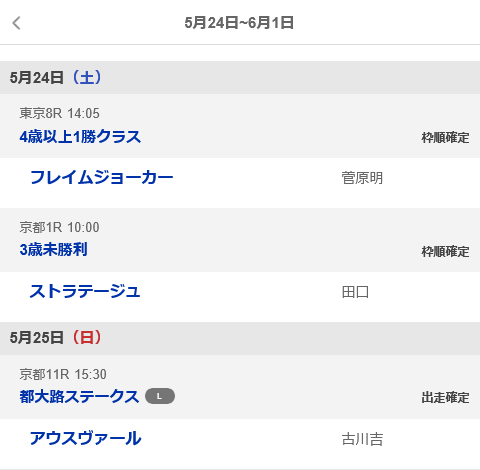The height and width of the screenshot is (470, 480).
Task: Open horse ストラテージュ details
Action: click(x=85, y=291)
